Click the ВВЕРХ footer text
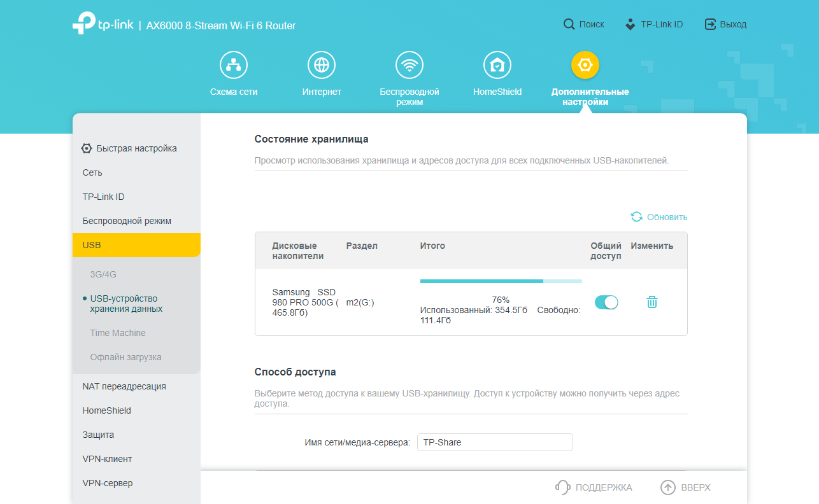819x504 pixels. [x=695, y=487]
